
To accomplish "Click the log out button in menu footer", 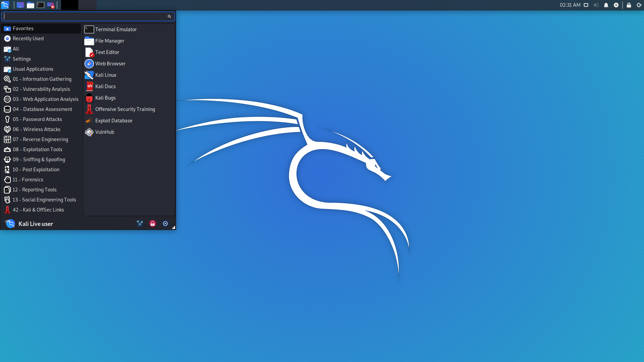I will click(x=165, y=224).
